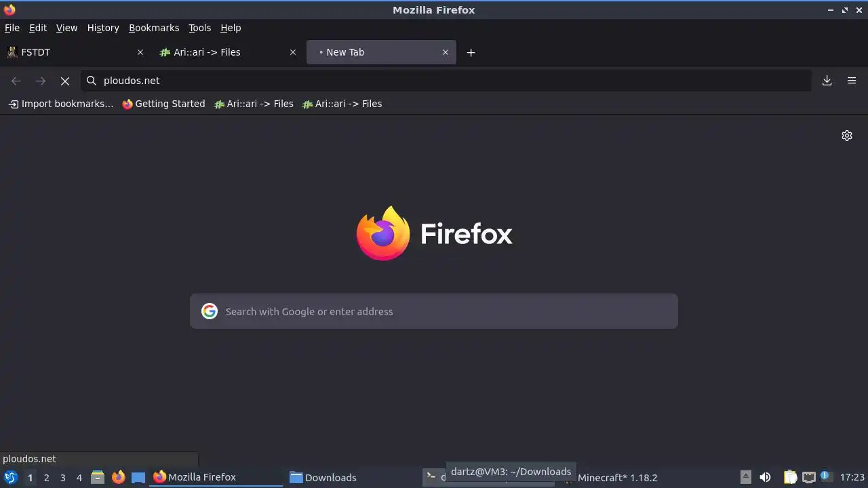The width and height of the screenshot is (868, 488).
Task: Close the FSTDT tab
Action: (140, 52)
